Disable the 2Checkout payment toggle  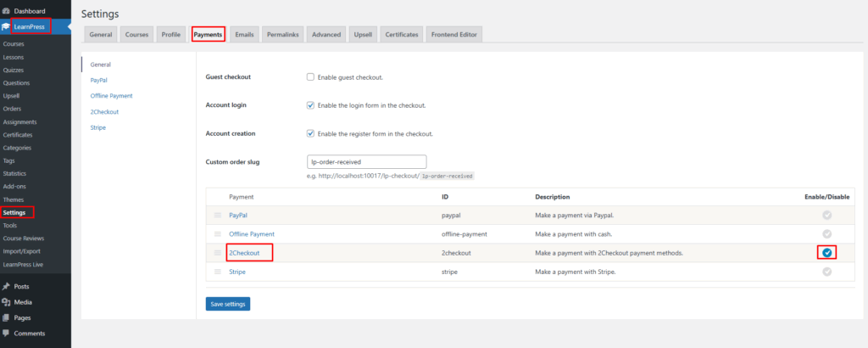point(827,253)
